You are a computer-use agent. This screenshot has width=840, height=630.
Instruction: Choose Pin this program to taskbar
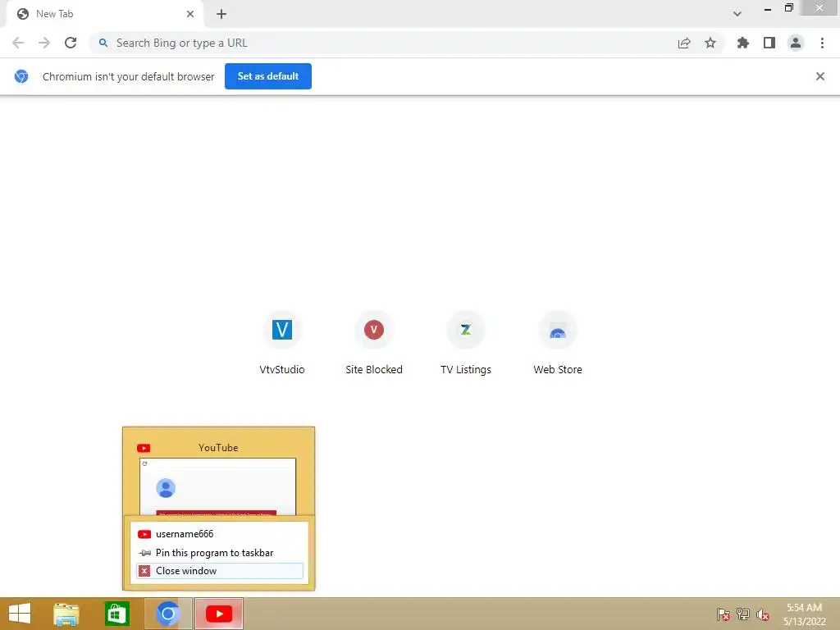220,553
